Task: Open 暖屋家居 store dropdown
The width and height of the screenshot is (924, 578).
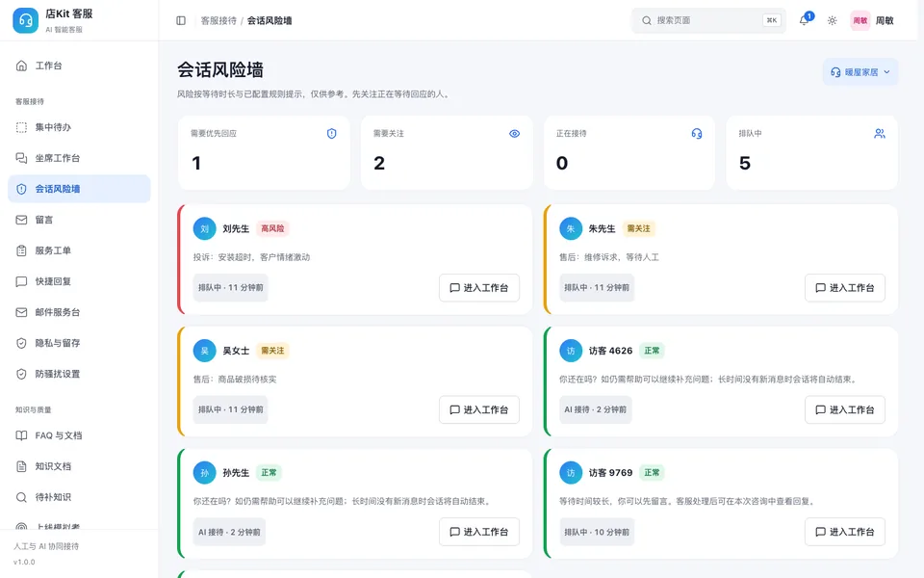Action: (860, 72)
